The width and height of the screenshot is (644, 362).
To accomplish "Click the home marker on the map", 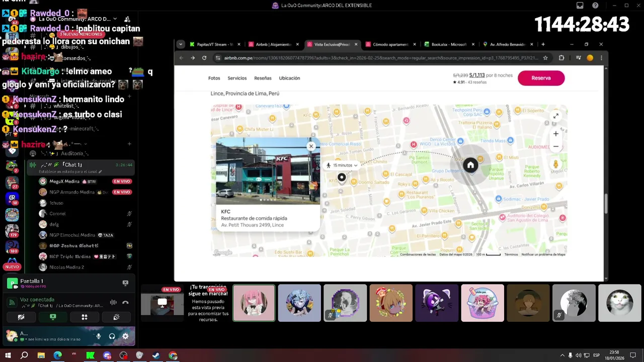I will coord(470,165).
